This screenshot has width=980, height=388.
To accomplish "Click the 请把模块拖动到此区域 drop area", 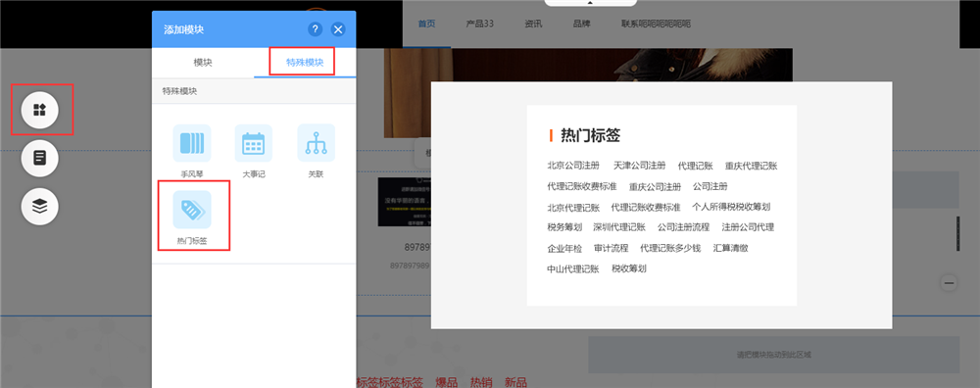I will tap(774, 355).
